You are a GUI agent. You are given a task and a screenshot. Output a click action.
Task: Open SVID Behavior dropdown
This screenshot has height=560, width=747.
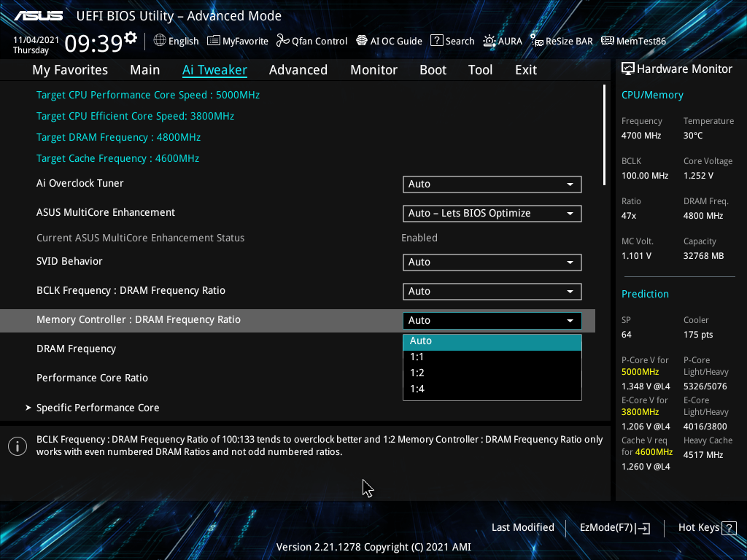pos(492,262)
